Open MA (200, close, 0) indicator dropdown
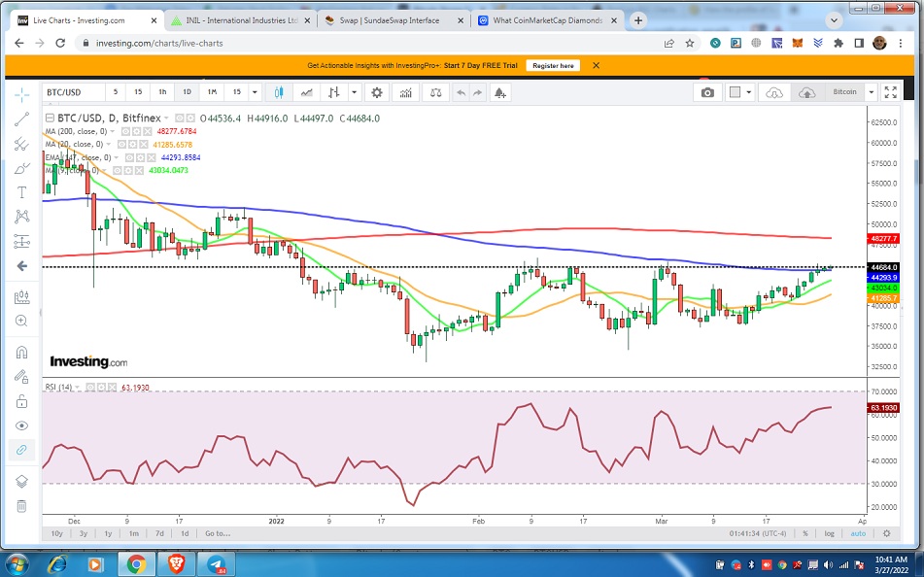 tap(113, 131)
